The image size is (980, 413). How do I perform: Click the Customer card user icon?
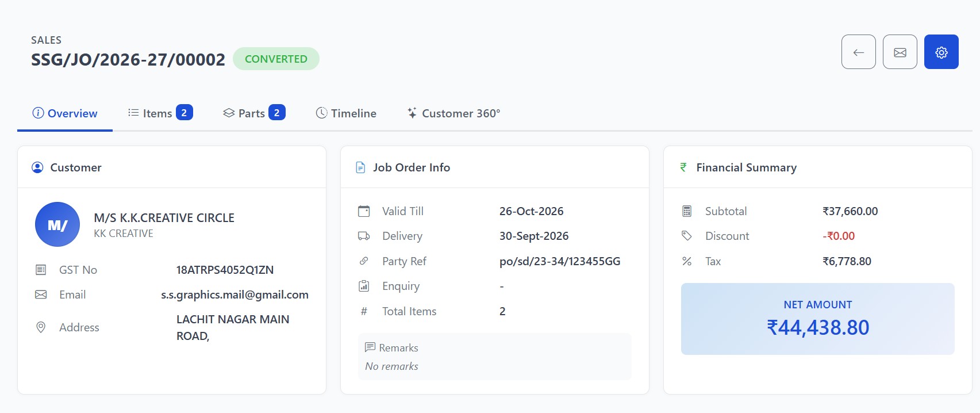[37, 167]
